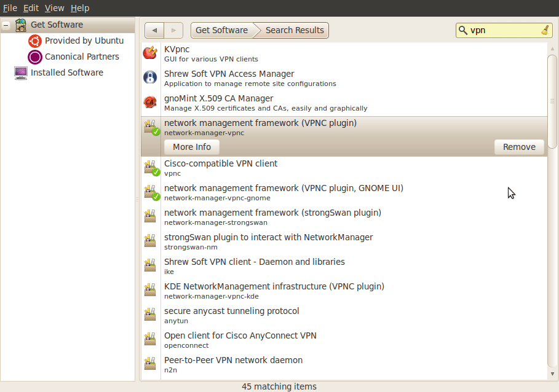Click the Search Results breadcrumb button

point(295,30)
